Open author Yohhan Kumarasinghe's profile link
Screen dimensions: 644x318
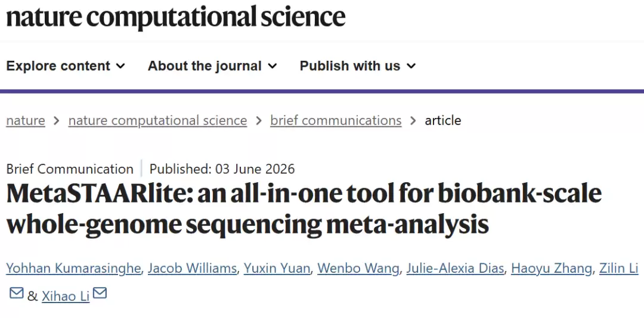(73, 269)
